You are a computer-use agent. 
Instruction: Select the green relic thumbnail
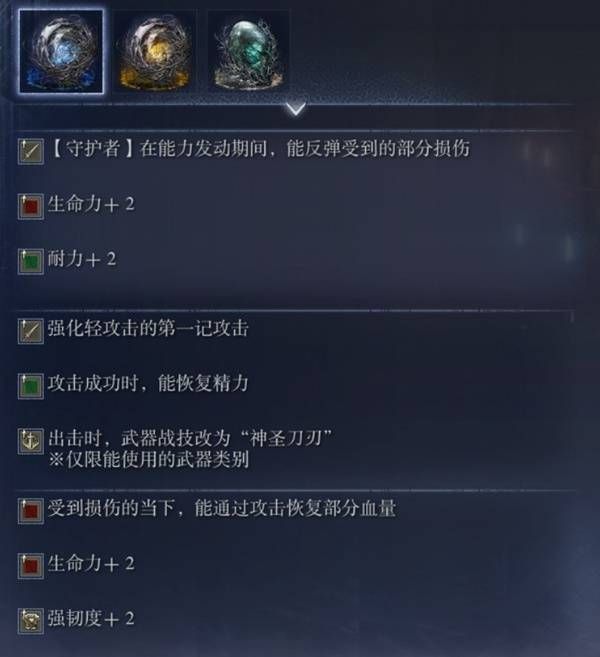(x=248, y=51)
